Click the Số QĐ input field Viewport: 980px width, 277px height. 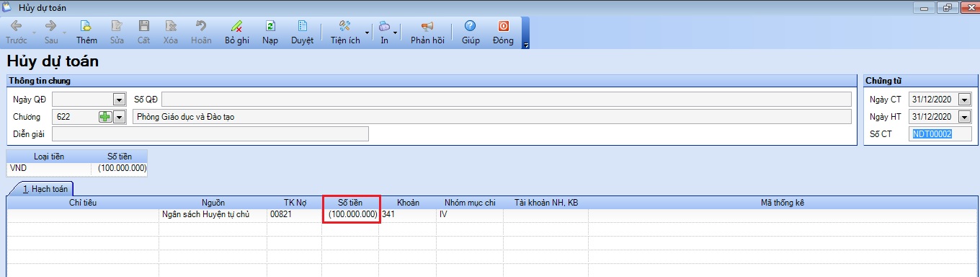(507, 99)
